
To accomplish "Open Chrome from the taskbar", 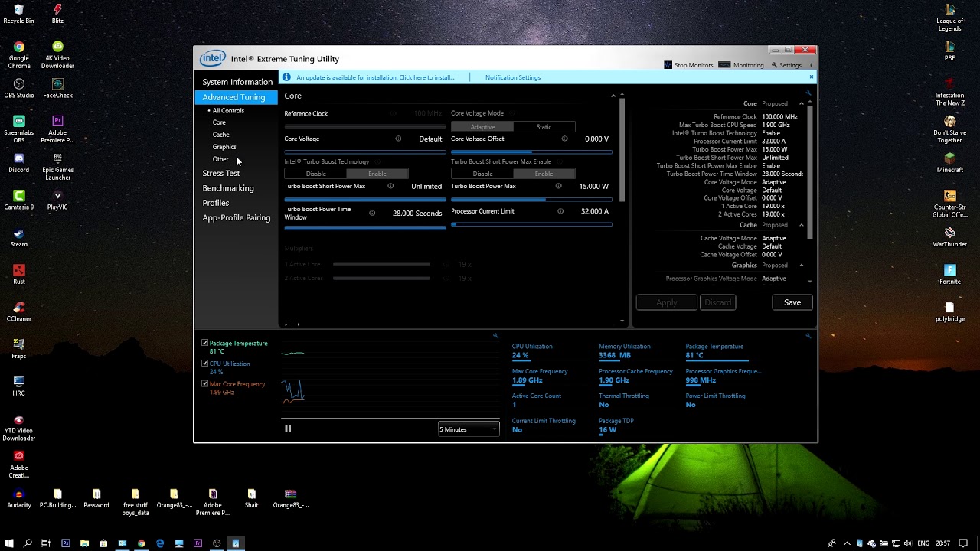I will tap(141, 543).
